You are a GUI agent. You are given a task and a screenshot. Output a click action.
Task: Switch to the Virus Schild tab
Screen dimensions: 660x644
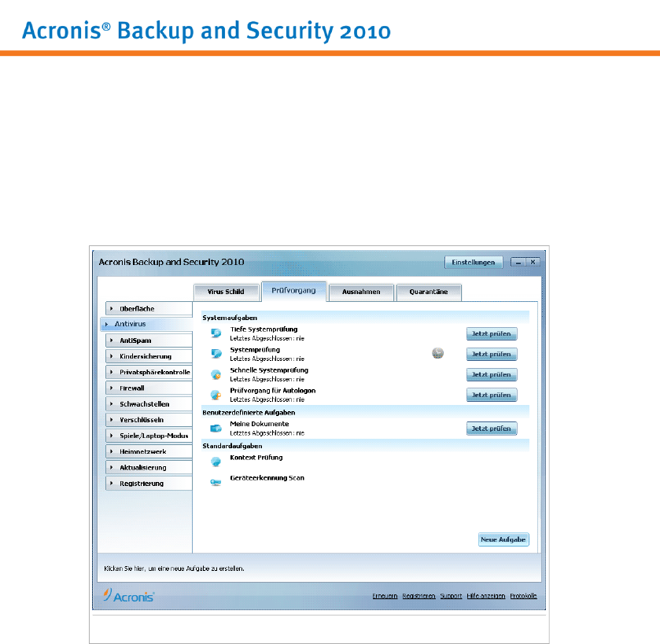pos(226,292)
